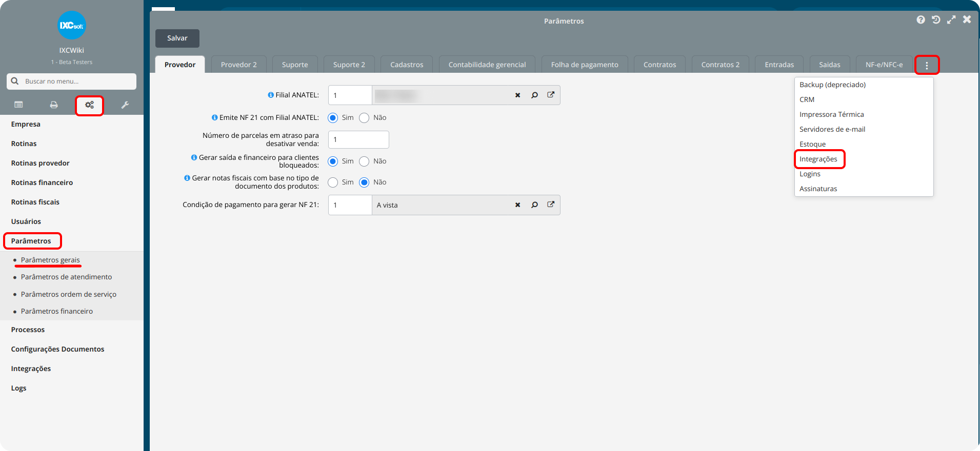The height and width of the screenshot is (451, 980).
Task: Open the settings gears sidebar icon
Action: point(89,105)
